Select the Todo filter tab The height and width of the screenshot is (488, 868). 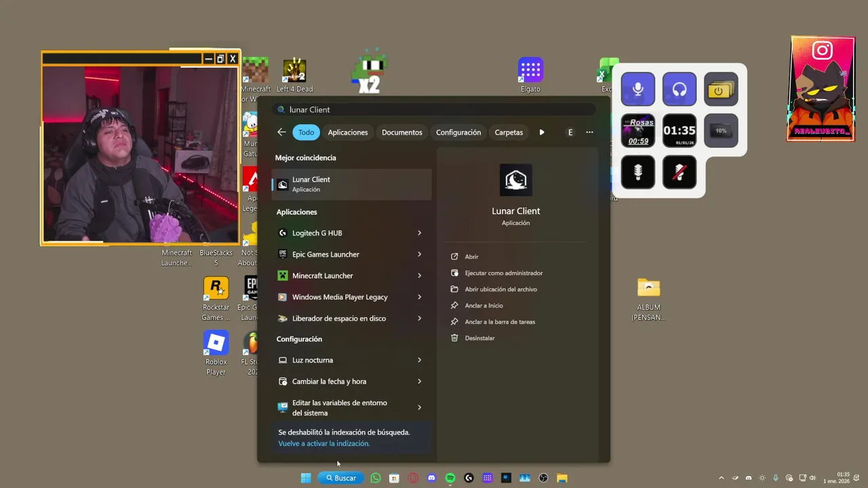point(307,132)
